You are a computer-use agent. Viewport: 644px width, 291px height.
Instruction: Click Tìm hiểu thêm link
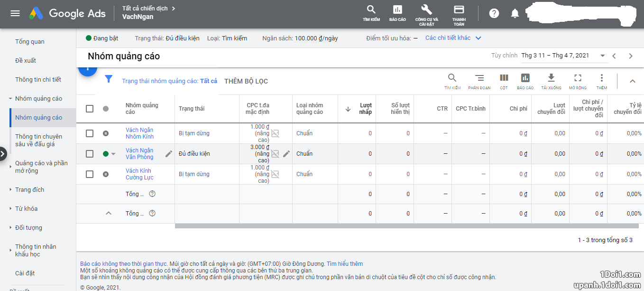(x=345, y=264)
